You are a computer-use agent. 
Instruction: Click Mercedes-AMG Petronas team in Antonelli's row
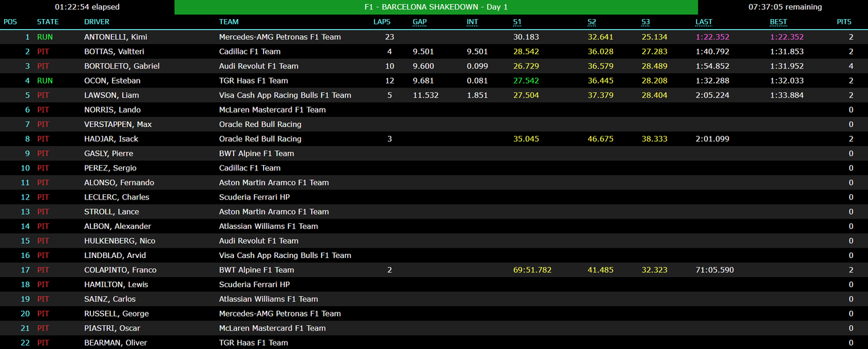point(280,37)
